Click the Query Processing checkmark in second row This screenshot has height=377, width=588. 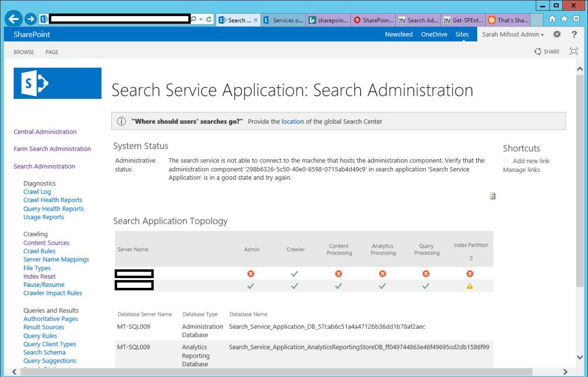(426, 286)
